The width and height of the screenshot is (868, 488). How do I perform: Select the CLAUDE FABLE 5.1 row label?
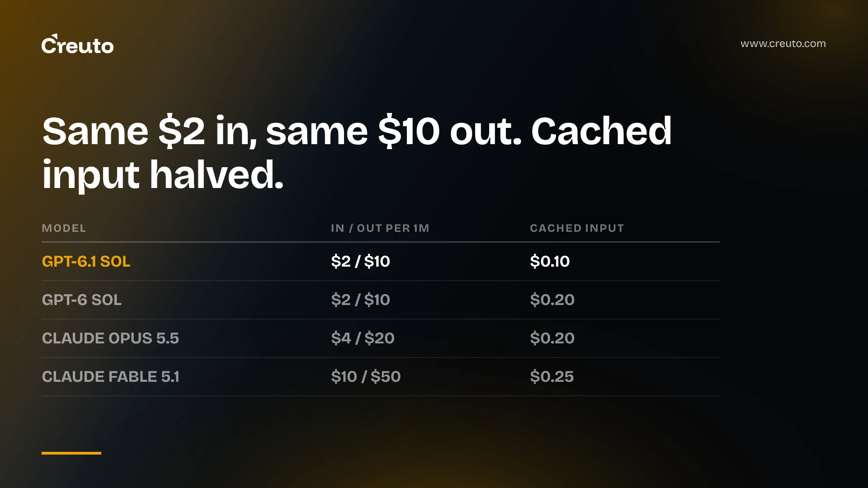(111, 376)
